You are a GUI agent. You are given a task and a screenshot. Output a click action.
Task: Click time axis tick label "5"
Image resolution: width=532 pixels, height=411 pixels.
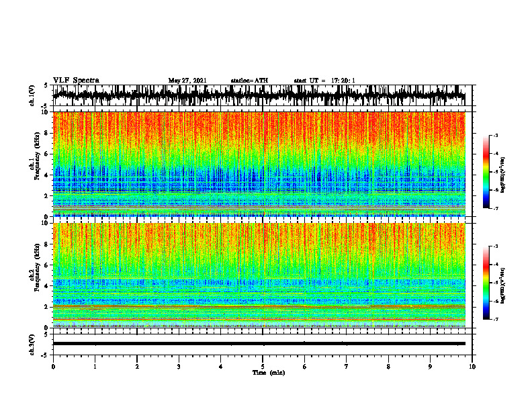coord(263,367)
